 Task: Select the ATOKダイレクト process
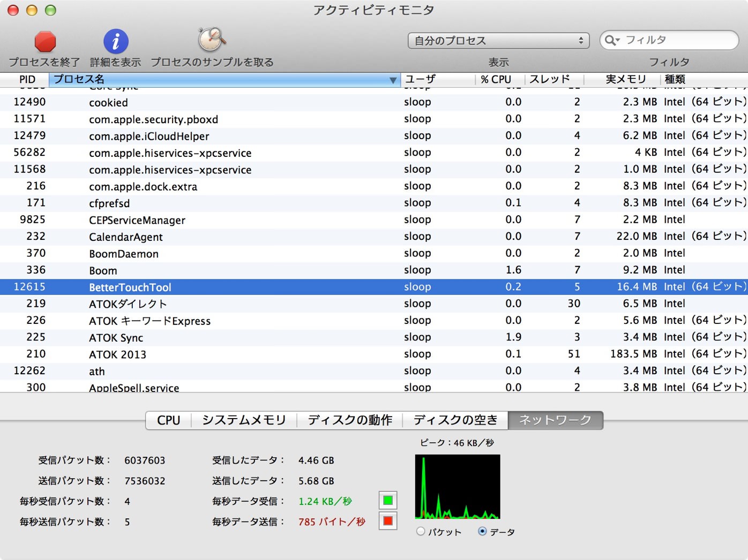coord(374,304)
